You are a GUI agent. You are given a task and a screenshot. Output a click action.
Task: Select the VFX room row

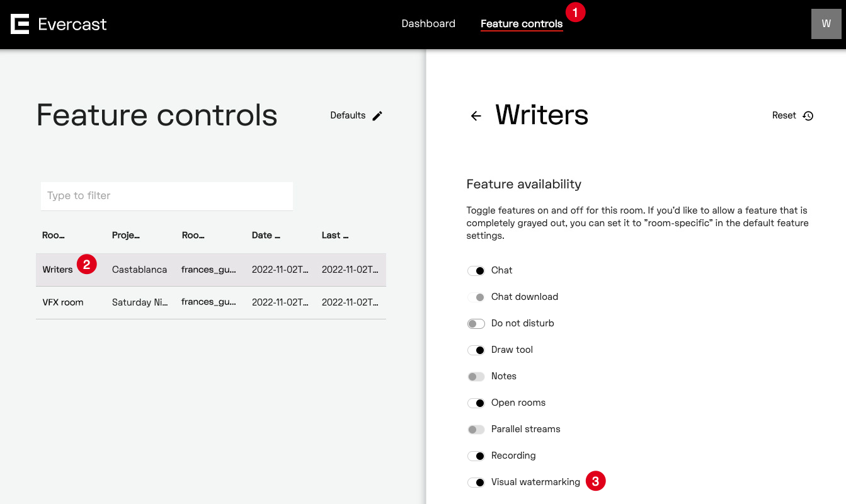[x=211, y=302]
